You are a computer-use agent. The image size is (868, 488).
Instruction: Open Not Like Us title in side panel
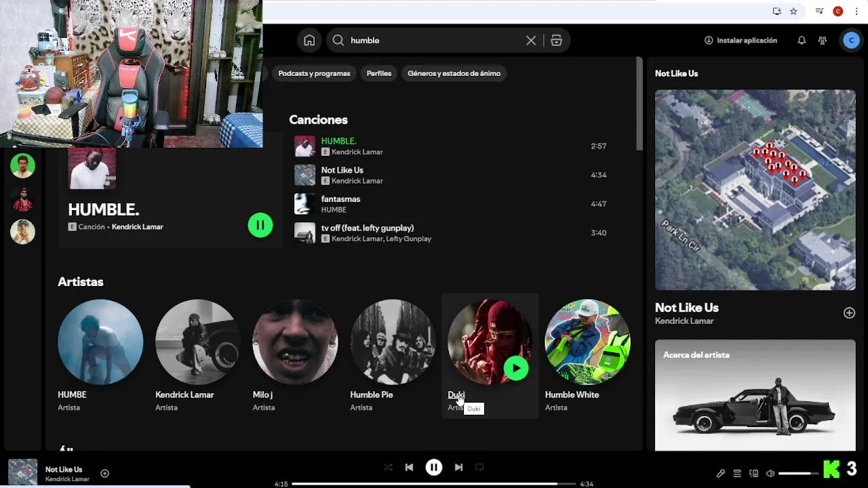pos(686,308)
